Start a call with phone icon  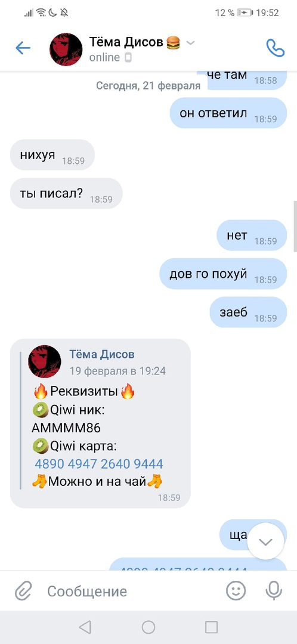[275, 48]
